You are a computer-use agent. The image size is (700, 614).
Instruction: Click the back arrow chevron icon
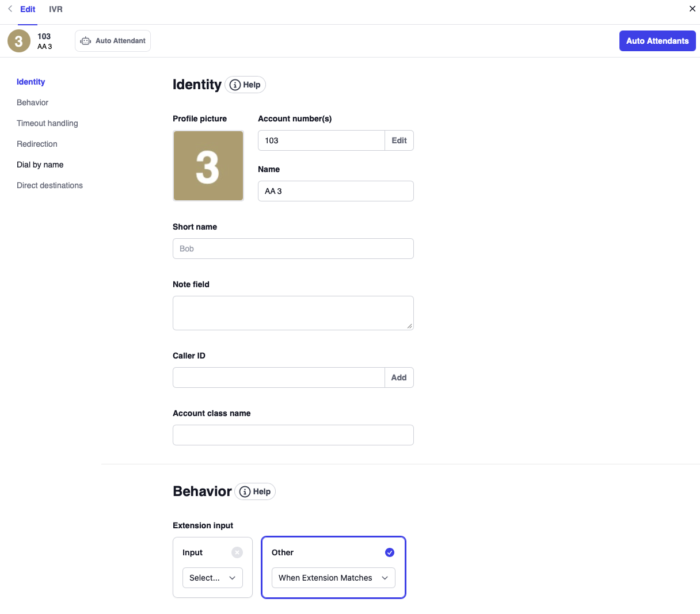click(x=10, y=9)
